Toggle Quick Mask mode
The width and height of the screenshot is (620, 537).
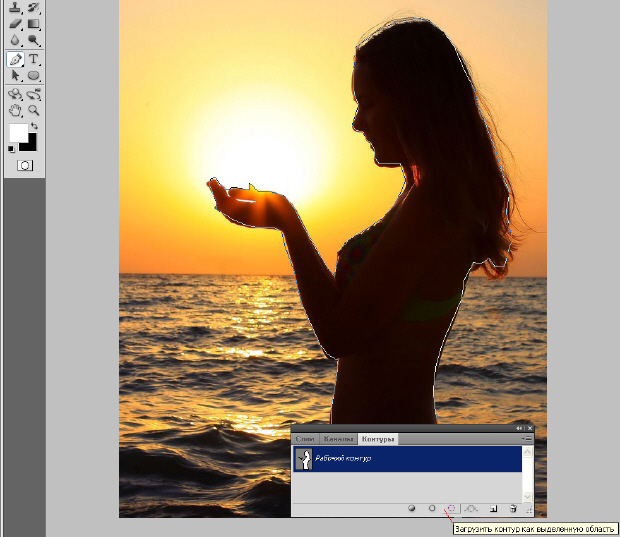pyautogui.click(x=25, y=165)
